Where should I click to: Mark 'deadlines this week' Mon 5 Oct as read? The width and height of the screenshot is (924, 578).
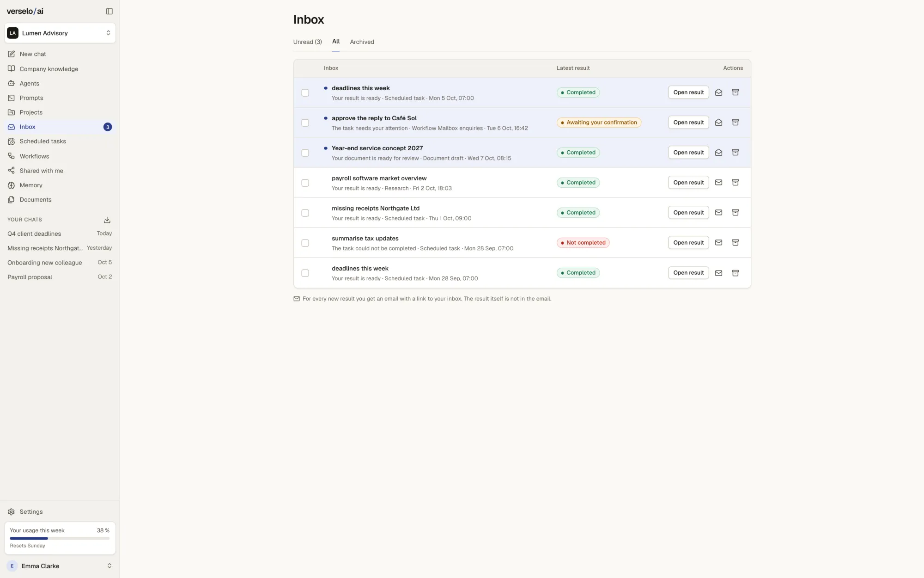(718, 92)
